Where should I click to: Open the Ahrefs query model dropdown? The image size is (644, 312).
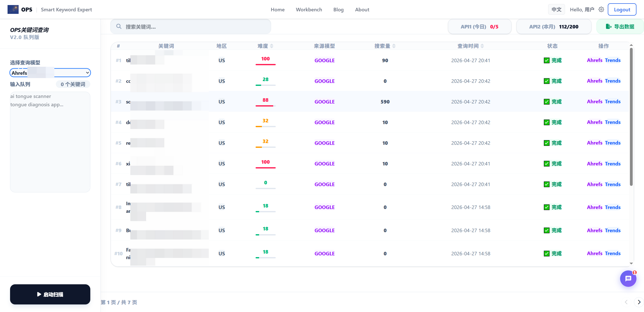pyautogui.click(x=50, y=73)
